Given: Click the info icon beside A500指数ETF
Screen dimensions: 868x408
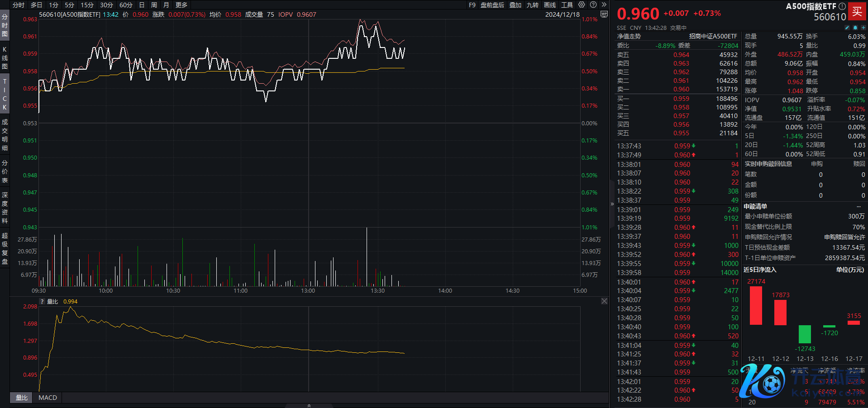Looking at the screenshot, I should [x=842, y=6].
